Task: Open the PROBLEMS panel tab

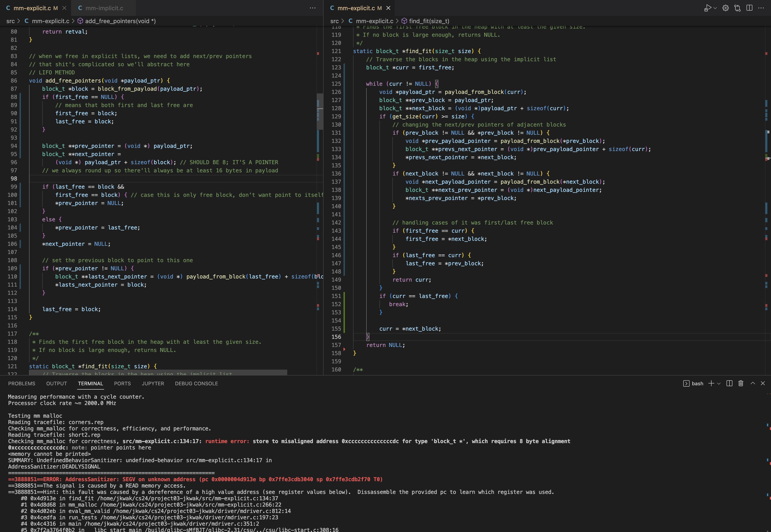Action: coord(22,383)
